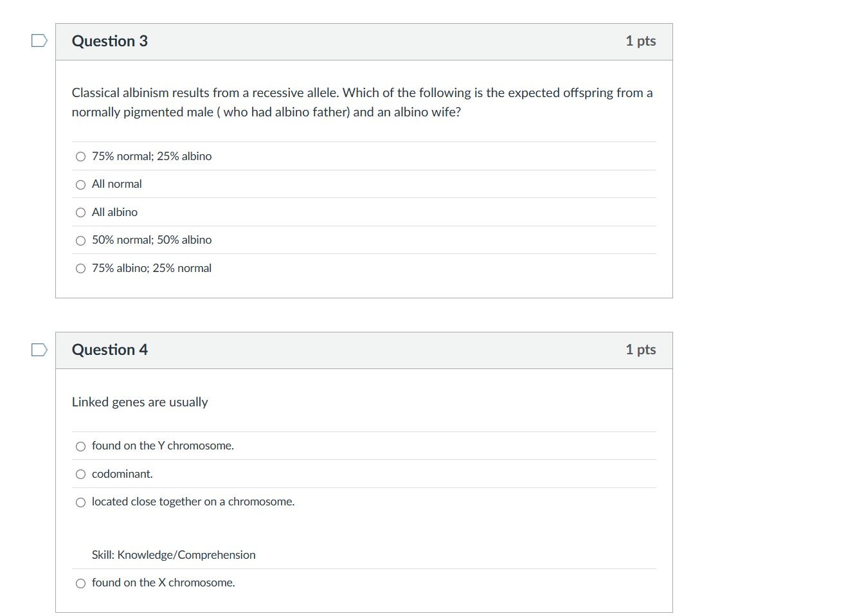This screenshot has height=616, width=846.
Task: Click the 'codominant.' answer label text
Action: point(122,474)
